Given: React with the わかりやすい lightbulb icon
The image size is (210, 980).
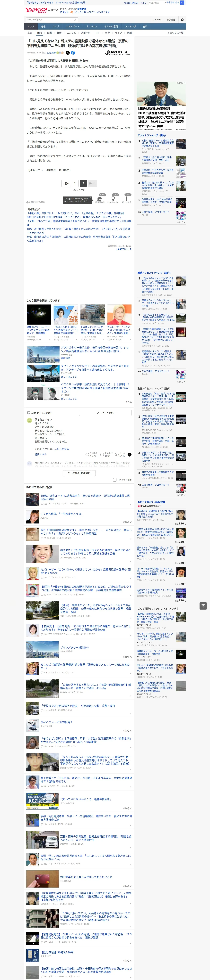Looking at the screenshot, I should 113,199.
